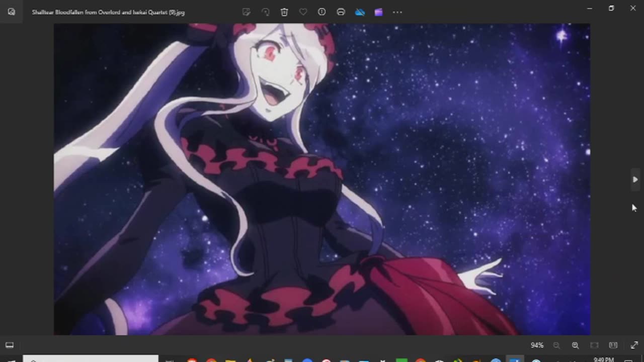
Task: Click the zoom in magnifier
Action: click(x=575, y=345)
